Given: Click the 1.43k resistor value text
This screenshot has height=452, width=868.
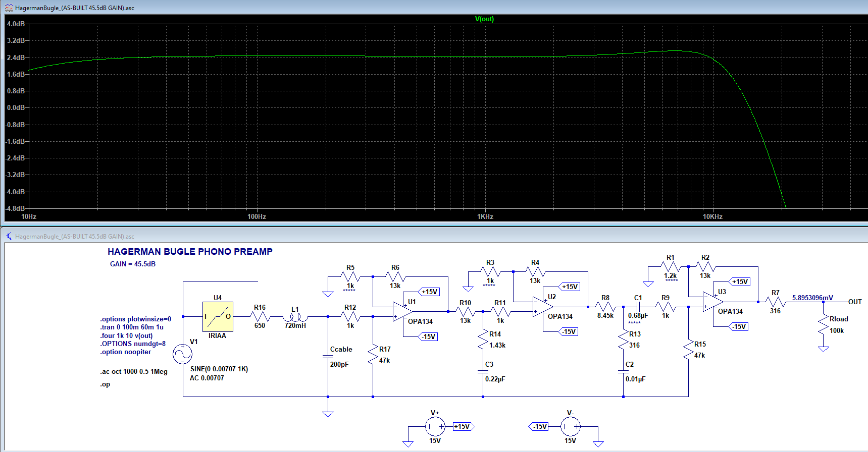Looking at the screenshot, I should click(497, 345).
